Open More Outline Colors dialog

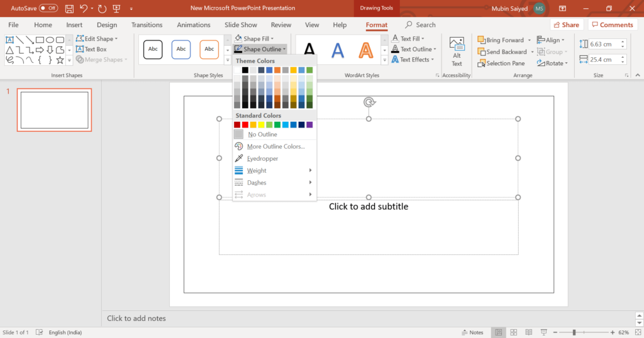(275, 146)
